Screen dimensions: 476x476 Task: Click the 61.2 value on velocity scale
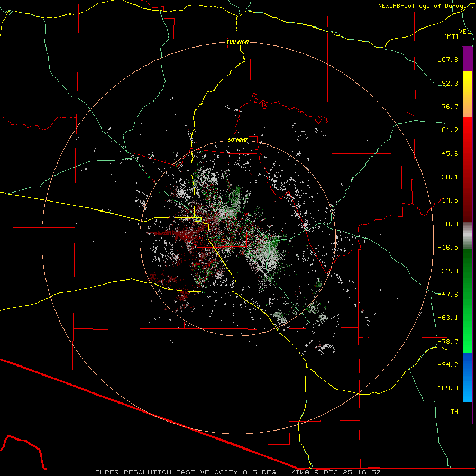450,130
